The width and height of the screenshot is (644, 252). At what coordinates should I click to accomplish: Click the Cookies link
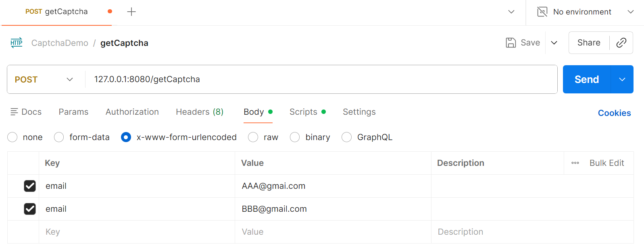(x=614, y=113)
